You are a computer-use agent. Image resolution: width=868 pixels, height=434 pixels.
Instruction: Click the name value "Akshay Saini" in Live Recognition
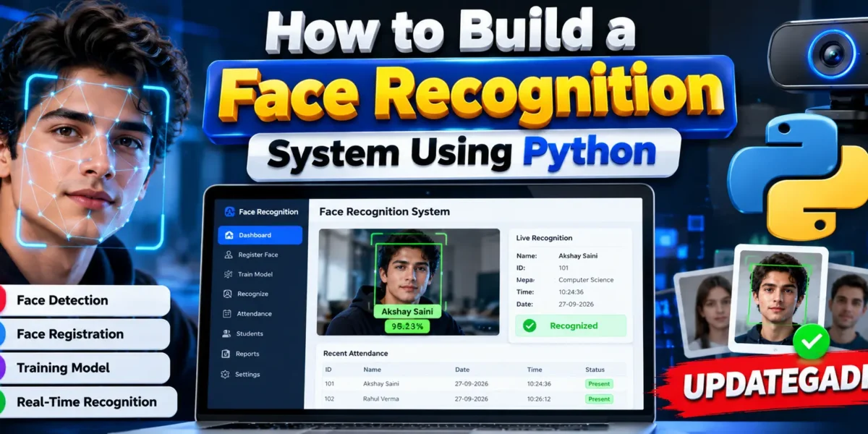(x=578, y=256)
